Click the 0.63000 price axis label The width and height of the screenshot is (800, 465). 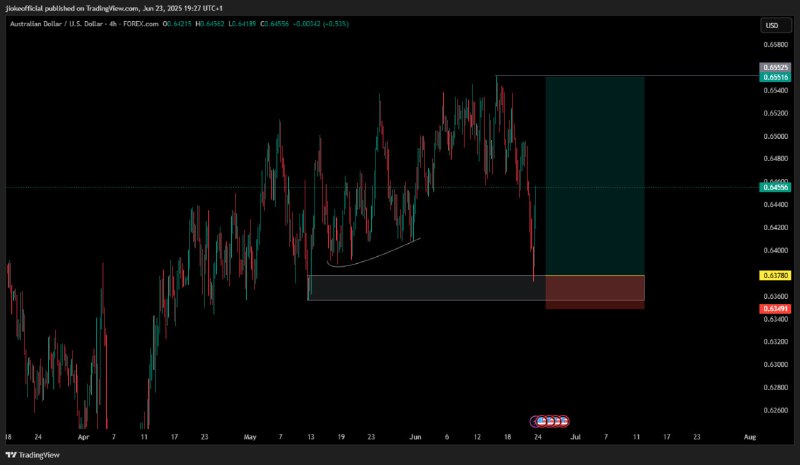click(x=776, y=364)
